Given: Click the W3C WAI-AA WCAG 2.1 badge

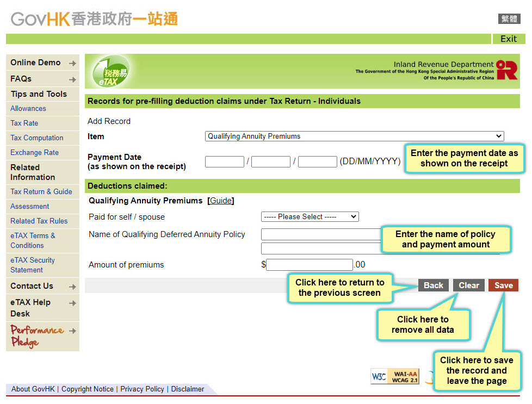Looking at the screenshot, I should (x=395, y=376).
